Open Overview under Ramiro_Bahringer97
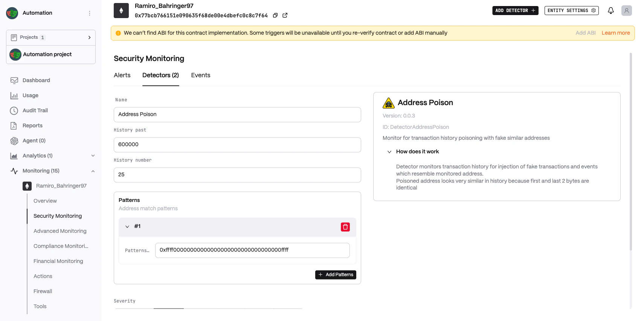The width and height of the screenshot is (644, 321). [x=45, y=201]
